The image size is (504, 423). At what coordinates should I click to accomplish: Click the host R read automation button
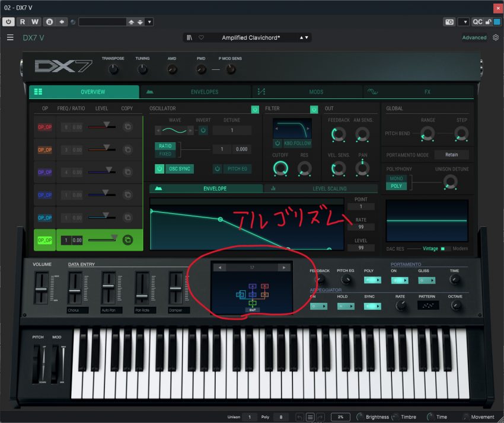[x=22, y=22]
